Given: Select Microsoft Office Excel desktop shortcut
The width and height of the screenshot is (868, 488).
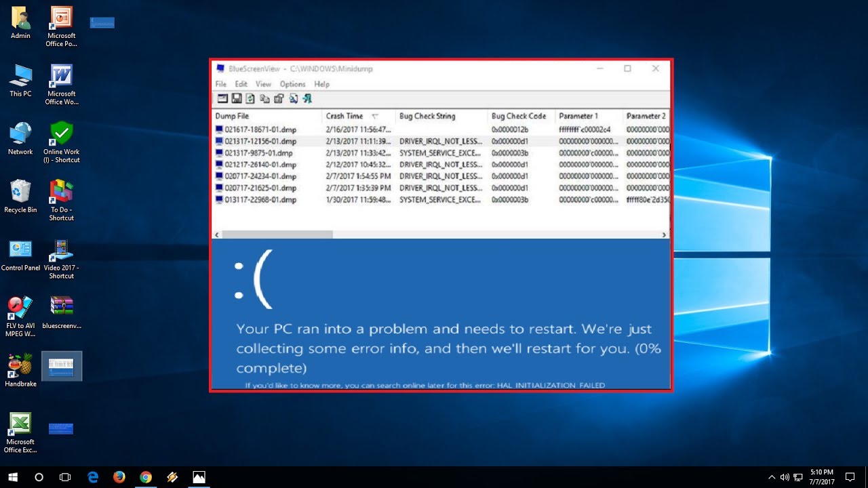Looking at the screenshot, I should point(20,433).
